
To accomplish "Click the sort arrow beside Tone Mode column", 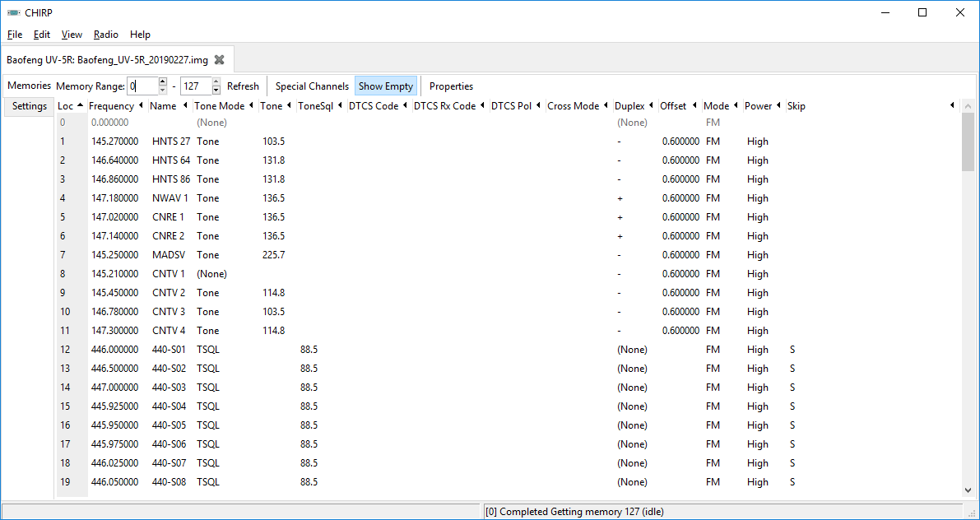I will click(251, 106).
